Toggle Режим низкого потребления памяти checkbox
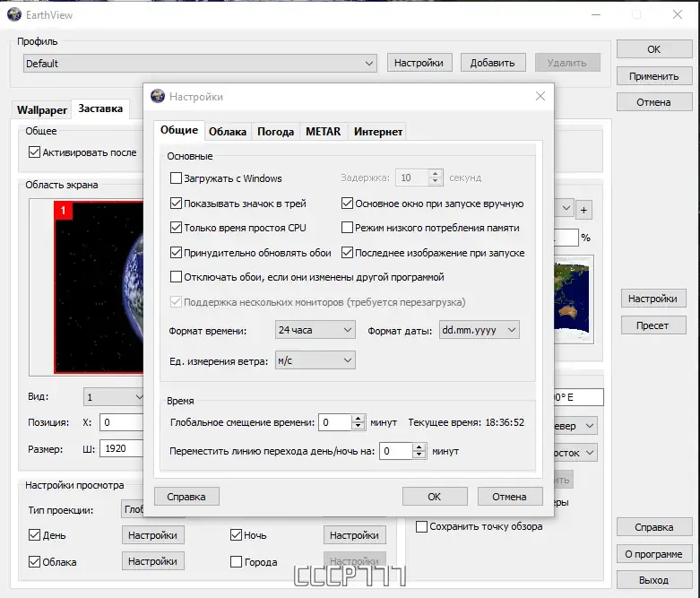The height and width of the screenshot is (598, 700). [x=347, y=228]
